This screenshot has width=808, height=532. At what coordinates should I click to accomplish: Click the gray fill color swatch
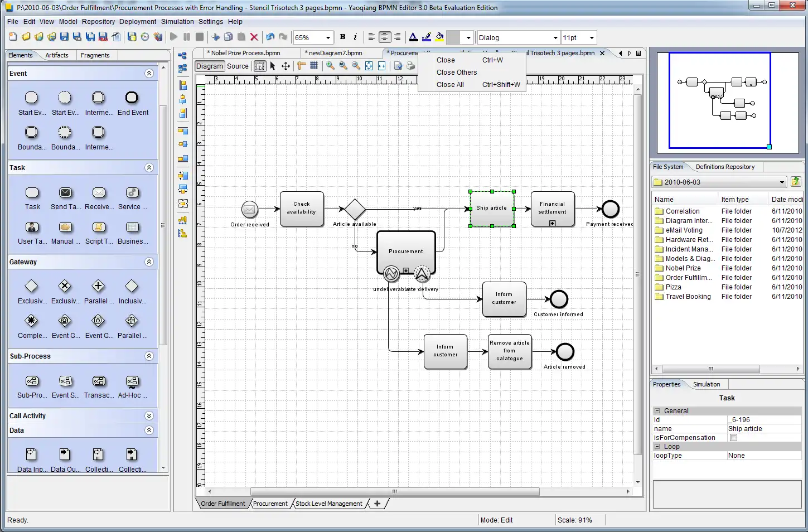[453, 37]
